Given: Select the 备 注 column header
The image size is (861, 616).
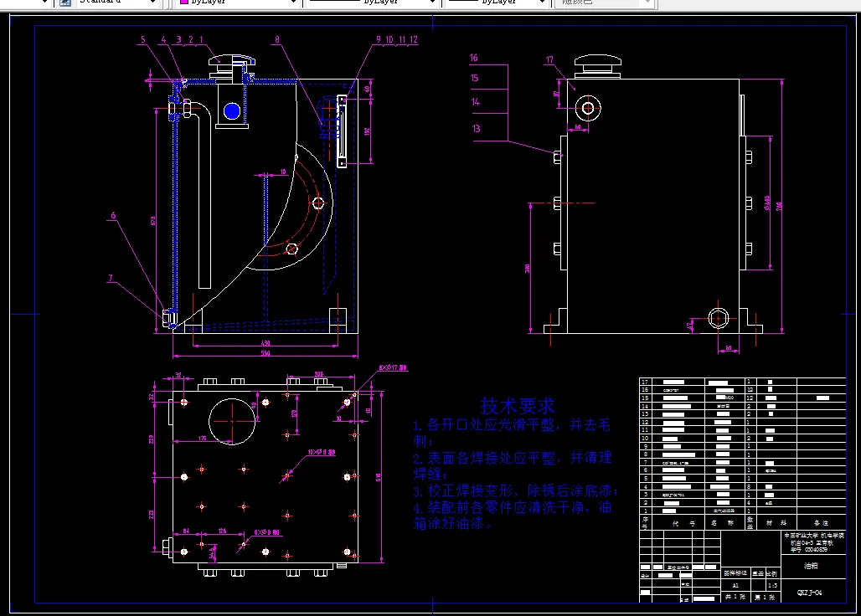Looking at the screenshot, I should (822, 523).
